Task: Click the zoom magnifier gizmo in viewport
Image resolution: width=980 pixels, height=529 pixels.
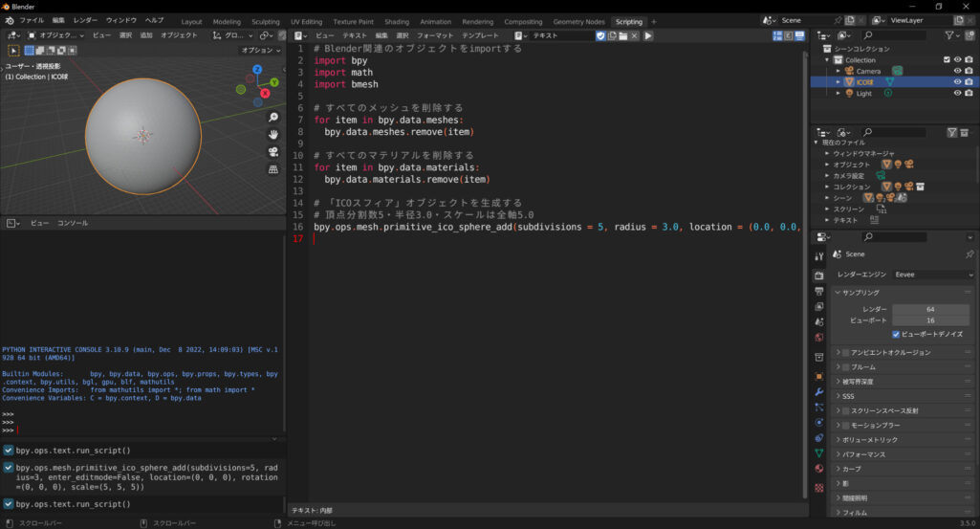Action: [x=273, y=117]
